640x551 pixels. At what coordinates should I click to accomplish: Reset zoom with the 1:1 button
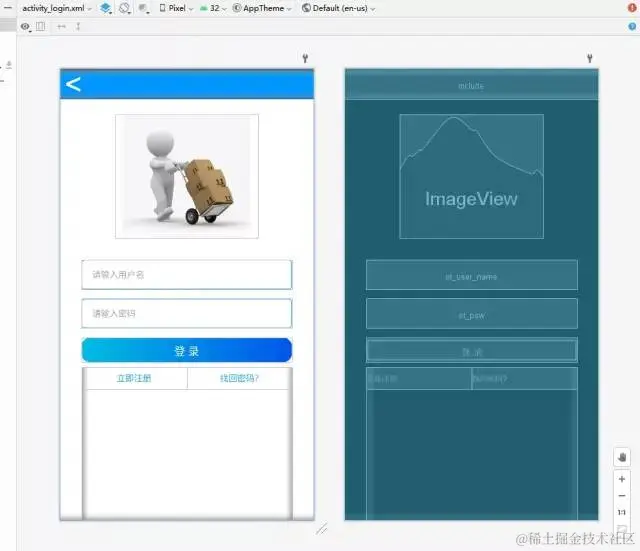click(x=622, y=512)
